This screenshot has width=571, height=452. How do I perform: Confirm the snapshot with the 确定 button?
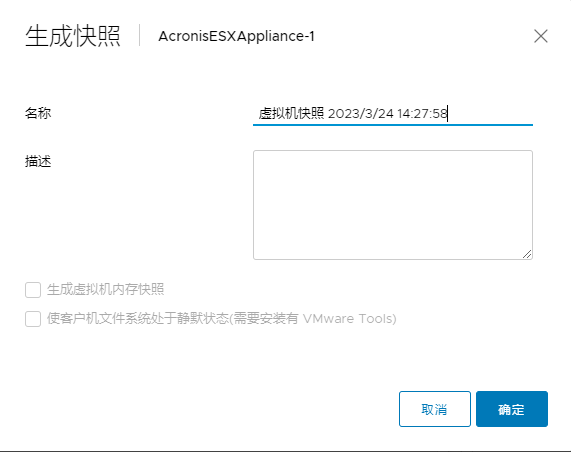pyautogui.click(x=512, y=409)
